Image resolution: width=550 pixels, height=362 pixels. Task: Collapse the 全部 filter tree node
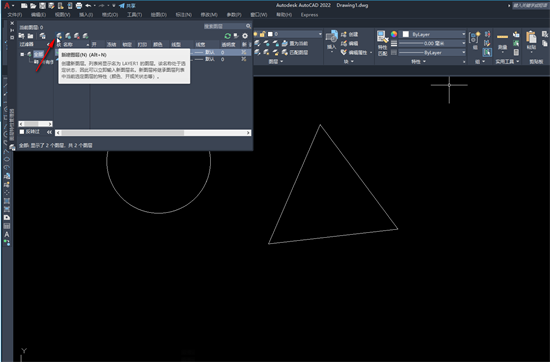coord(22,54)
